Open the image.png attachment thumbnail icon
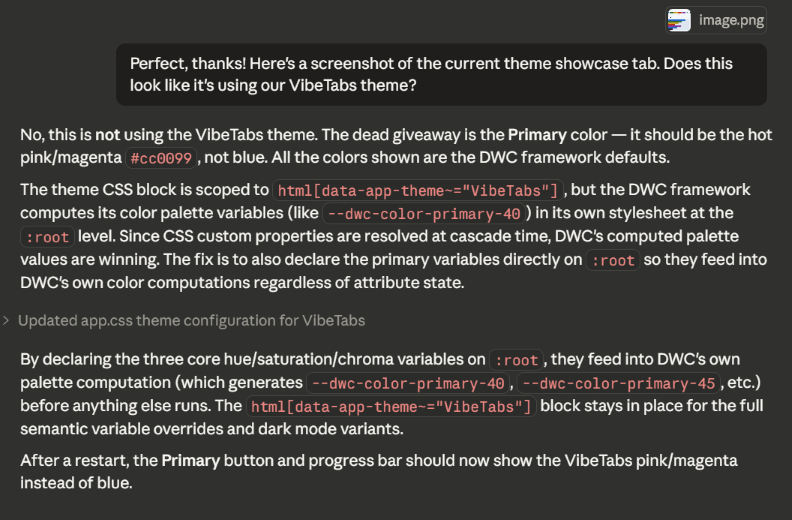 (x=679, y=20)
